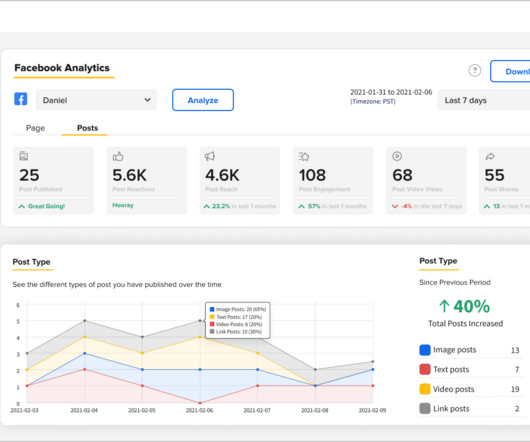Click the chart description about different types of post
The image size is (530, 442).
pyautogui.click(x=117, y=285)
